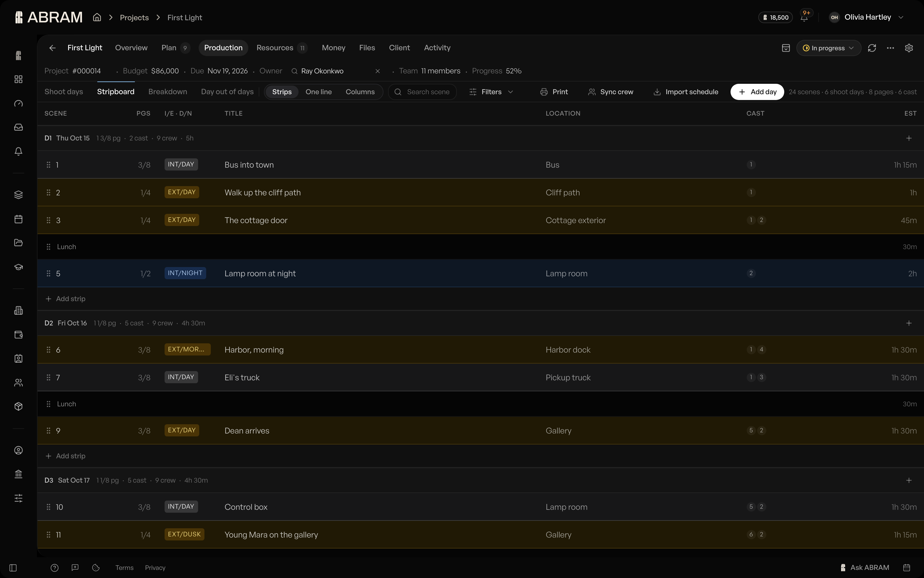This screenshot has width=924, height=578.
Task: Click the plus on the D3 Sat Oct 17 row
Action: [x=909, y=480]
